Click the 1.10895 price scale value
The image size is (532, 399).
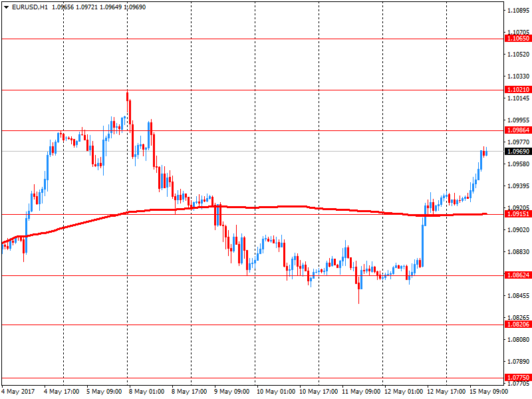519,11
